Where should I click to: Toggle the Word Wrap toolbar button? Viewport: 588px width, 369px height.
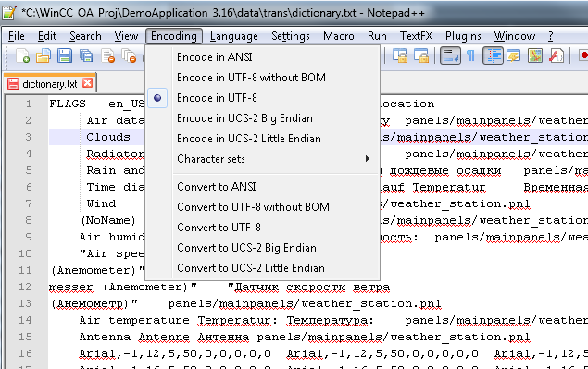pyautogui.click(x=450, y=55)
